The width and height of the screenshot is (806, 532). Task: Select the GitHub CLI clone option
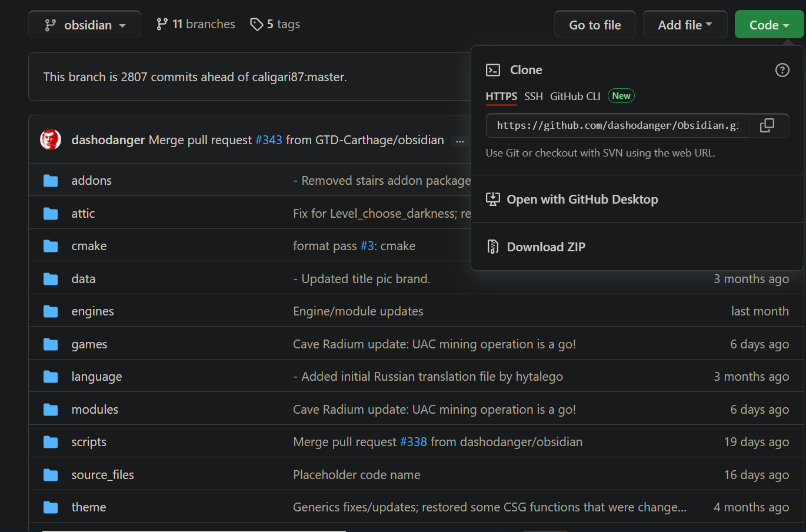pyautogui.click(x=575, y=96)
